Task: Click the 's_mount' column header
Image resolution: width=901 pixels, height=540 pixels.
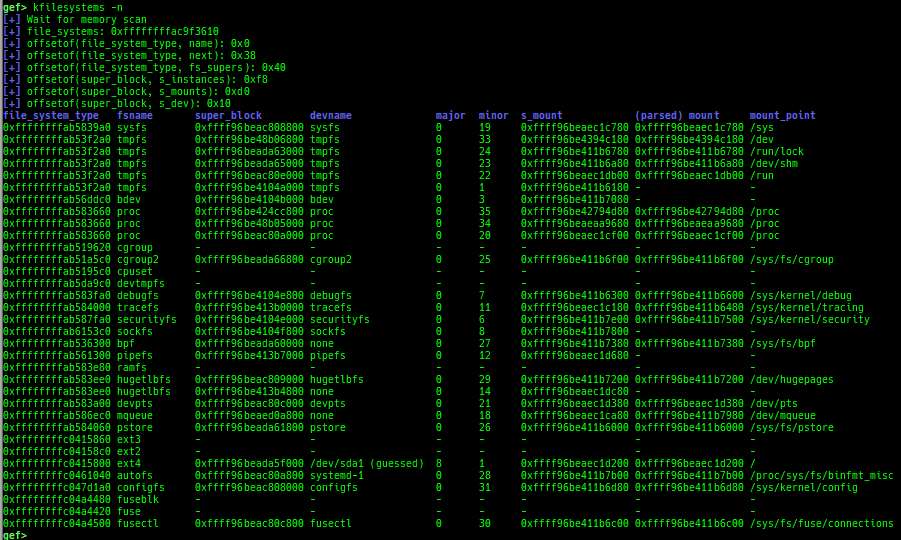Action: [x=541, y=115]
